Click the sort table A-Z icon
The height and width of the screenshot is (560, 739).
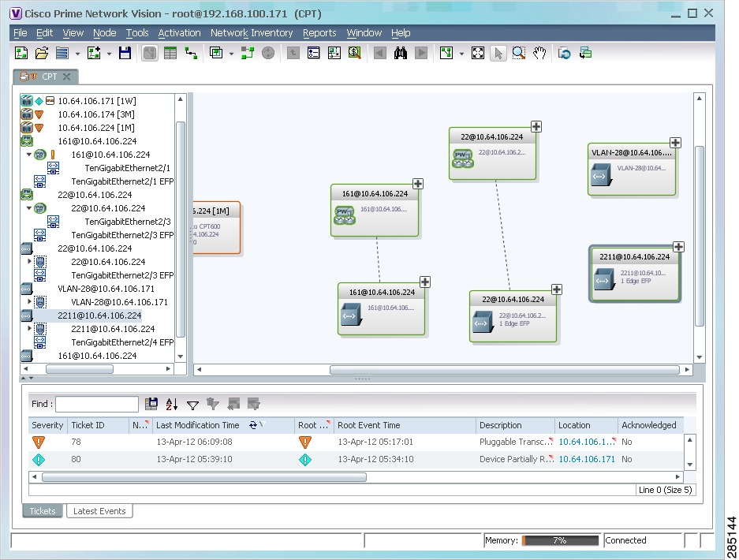[x=172, y=404]
